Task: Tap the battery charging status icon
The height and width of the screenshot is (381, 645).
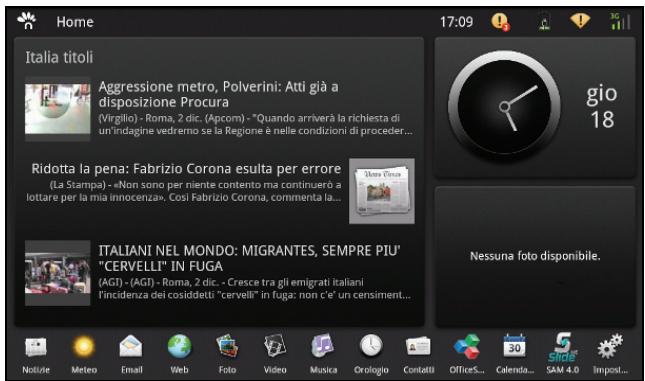Action: click(x=545, y=22)
